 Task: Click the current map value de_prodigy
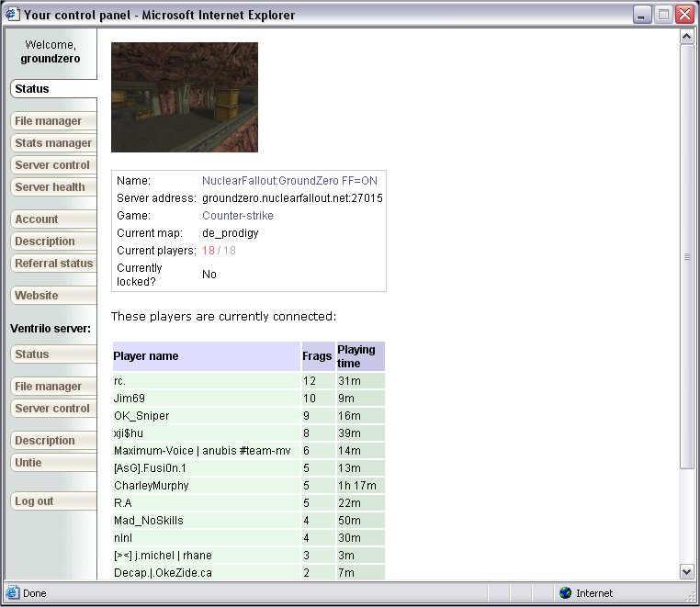[x=231, y=233]
